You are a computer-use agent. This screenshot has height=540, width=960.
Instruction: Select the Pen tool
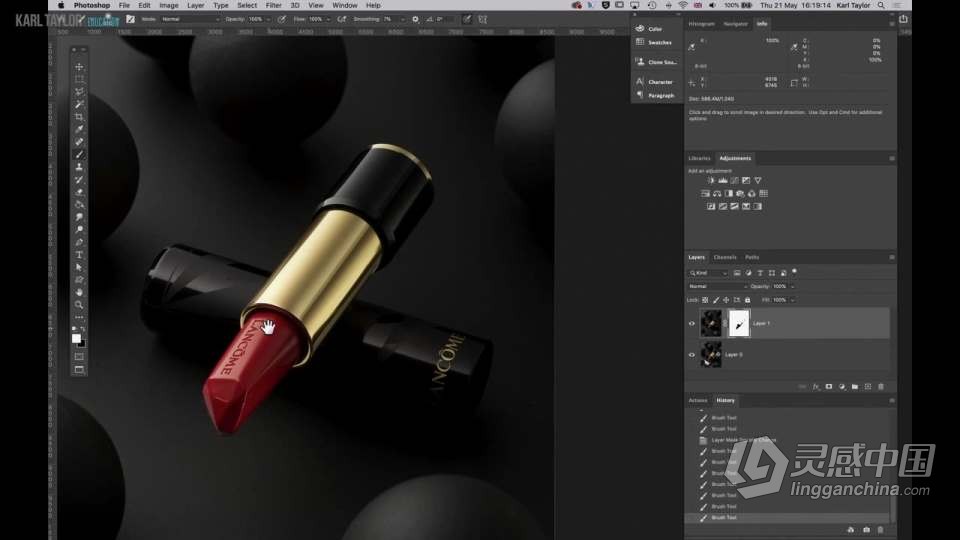(79, 242)
